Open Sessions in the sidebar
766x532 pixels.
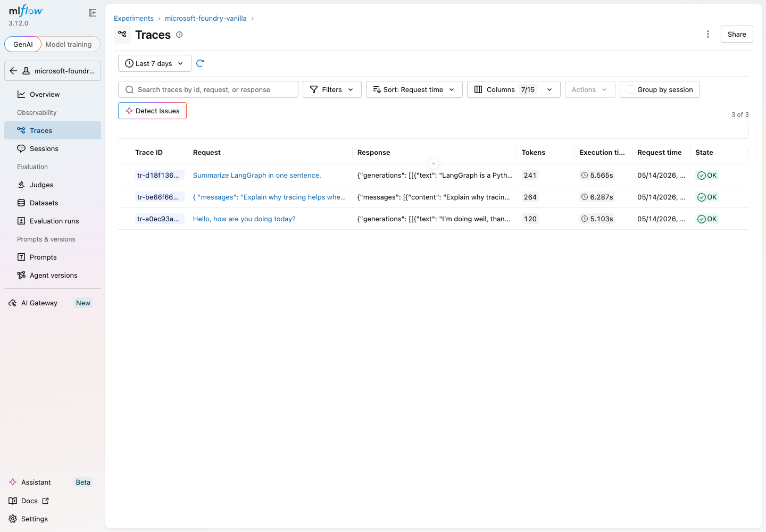[53, 148]
